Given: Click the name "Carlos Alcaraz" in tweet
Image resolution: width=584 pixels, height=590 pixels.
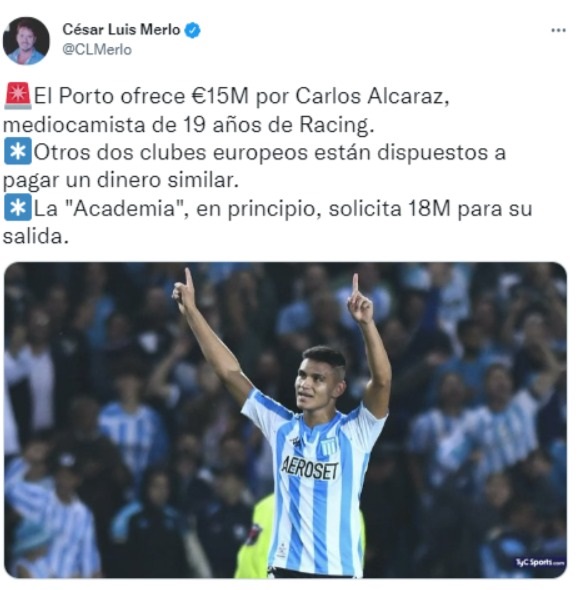Looking at the screenshot, I should tap(372, 96).
